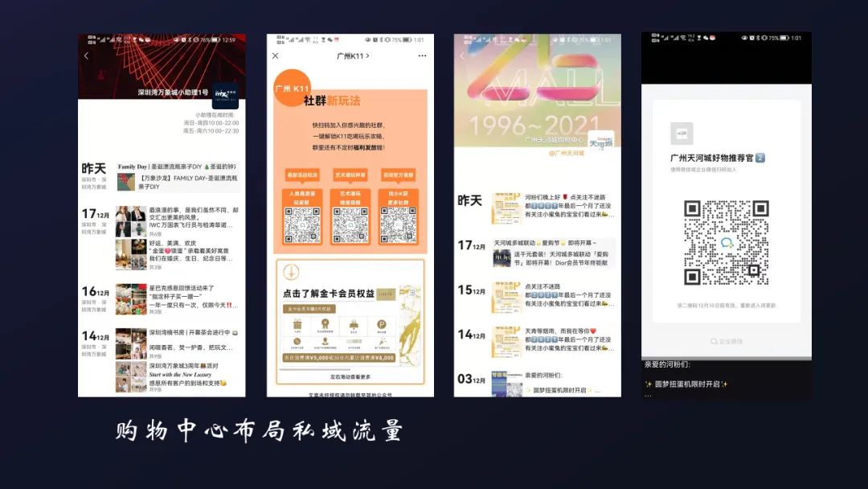
Task: Open the 星巴克 post photo thumbnail
Action: pos(131,299)
